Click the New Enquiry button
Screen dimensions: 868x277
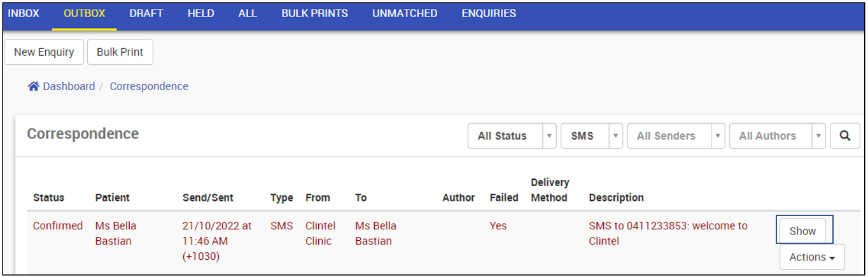coord(44,52)
